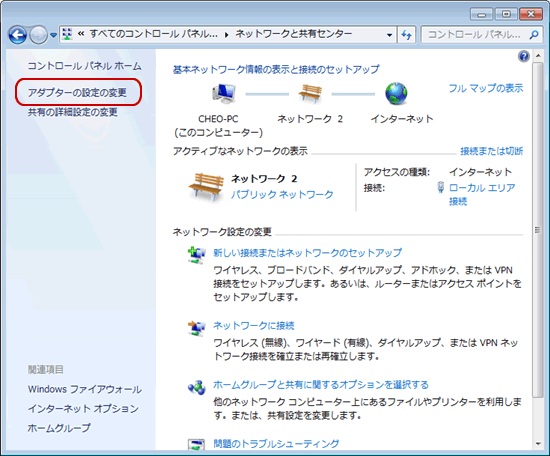
Task: Open アダプターの設定の変更 link
Action: coord(77,93)
